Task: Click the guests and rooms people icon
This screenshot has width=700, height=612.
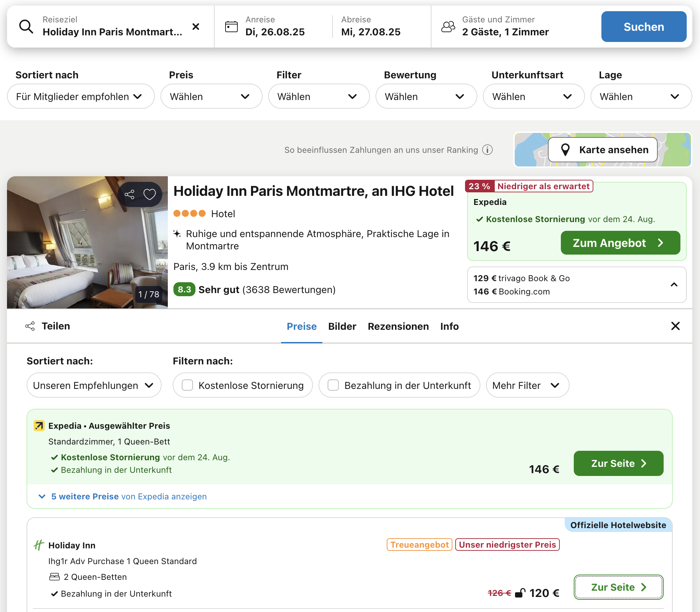Action: (448, 27)
